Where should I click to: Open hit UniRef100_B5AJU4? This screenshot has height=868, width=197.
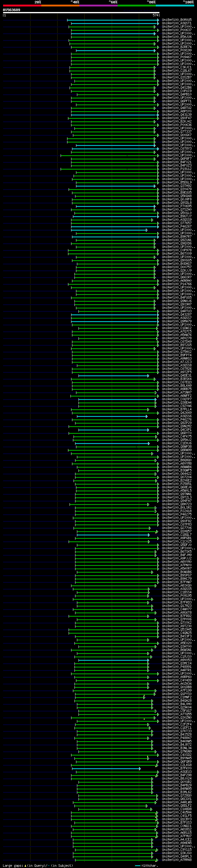point(177,37)
